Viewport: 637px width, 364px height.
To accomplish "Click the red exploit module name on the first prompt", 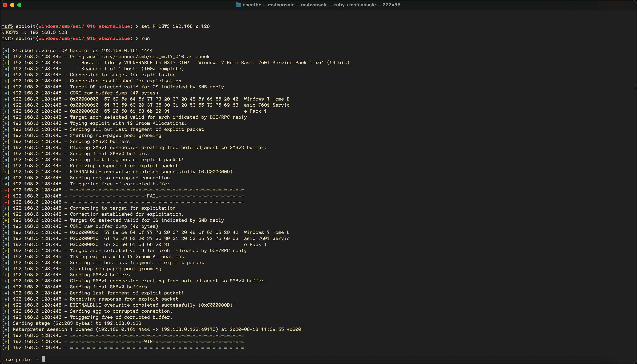I will [x=84, y=26].
